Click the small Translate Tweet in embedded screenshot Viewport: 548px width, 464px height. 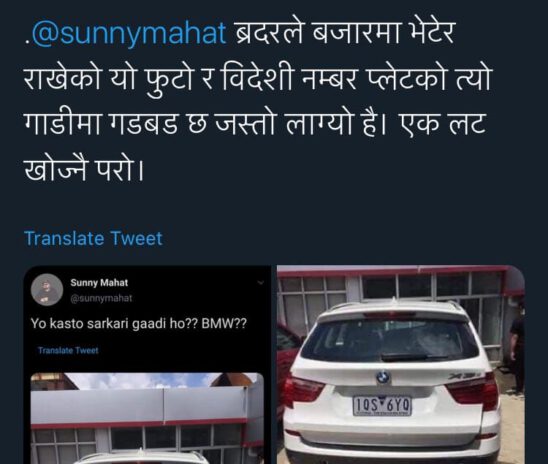coord(68,350)
